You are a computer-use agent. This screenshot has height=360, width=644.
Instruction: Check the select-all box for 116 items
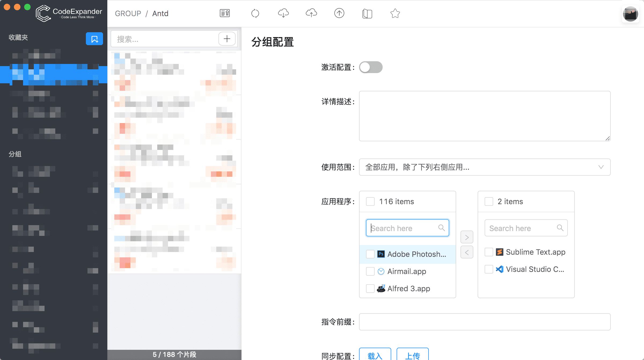[370, 201]
